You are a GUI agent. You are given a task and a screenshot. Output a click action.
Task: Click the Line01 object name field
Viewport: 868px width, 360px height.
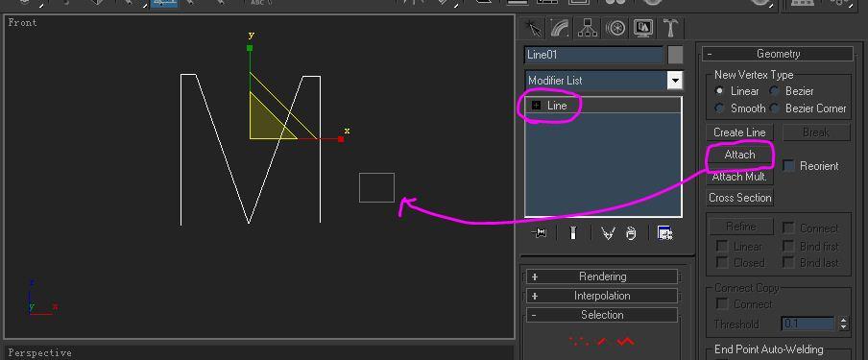pos(593,55)
